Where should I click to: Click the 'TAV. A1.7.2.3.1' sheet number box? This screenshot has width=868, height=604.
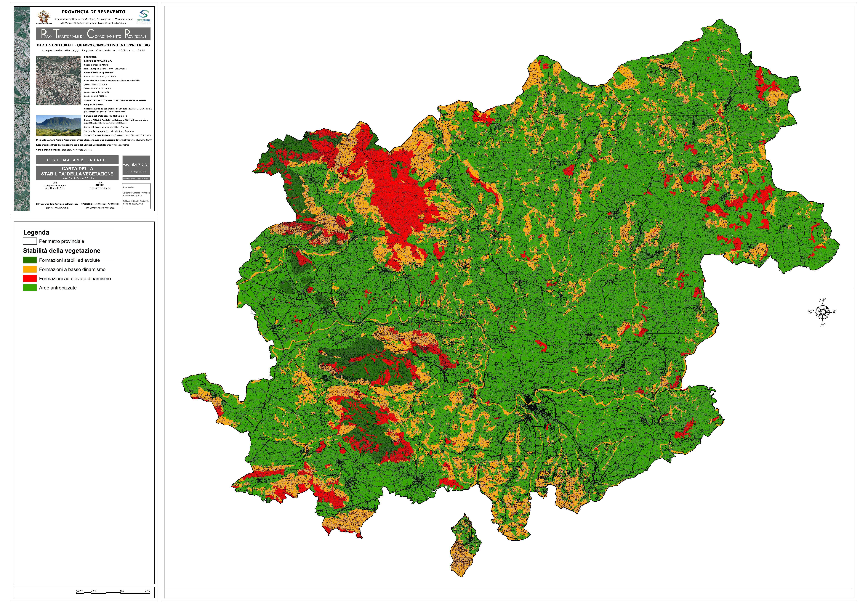[x=136, y=165]
